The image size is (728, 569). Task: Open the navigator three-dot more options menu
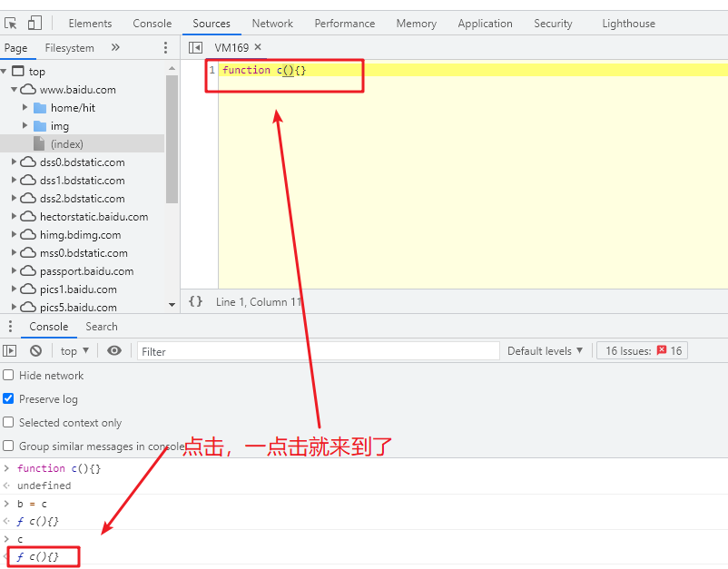pyautogui.click(x=165, y=47)
